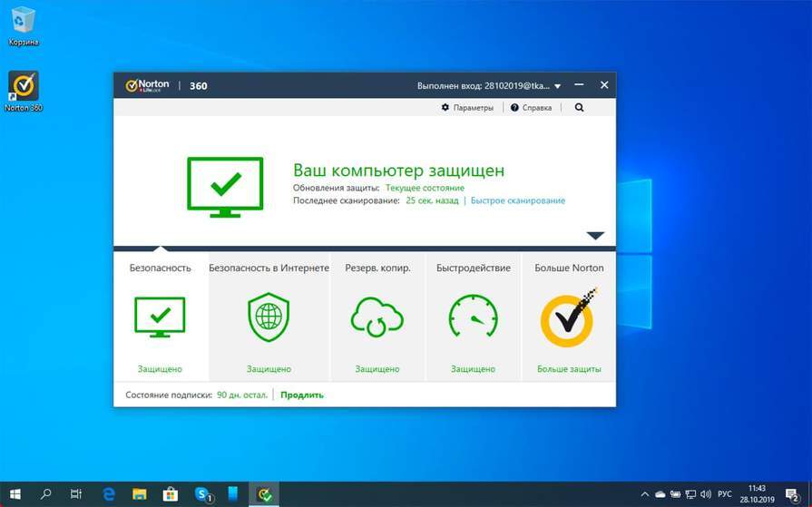Click the Текущее состояние link
Image resolution: width=812 pixels, height=507 pixels.
tap(425, 188)
